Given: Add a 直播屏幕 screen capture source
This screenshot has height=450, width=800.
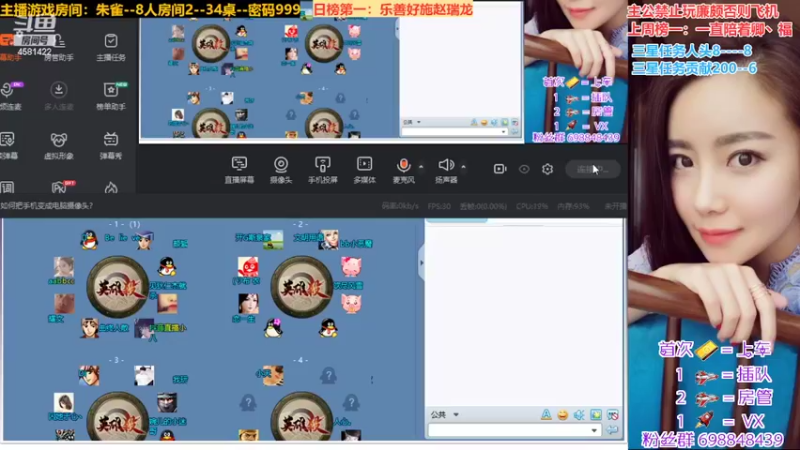Looking at the screenshot, I should coord(239,169).
